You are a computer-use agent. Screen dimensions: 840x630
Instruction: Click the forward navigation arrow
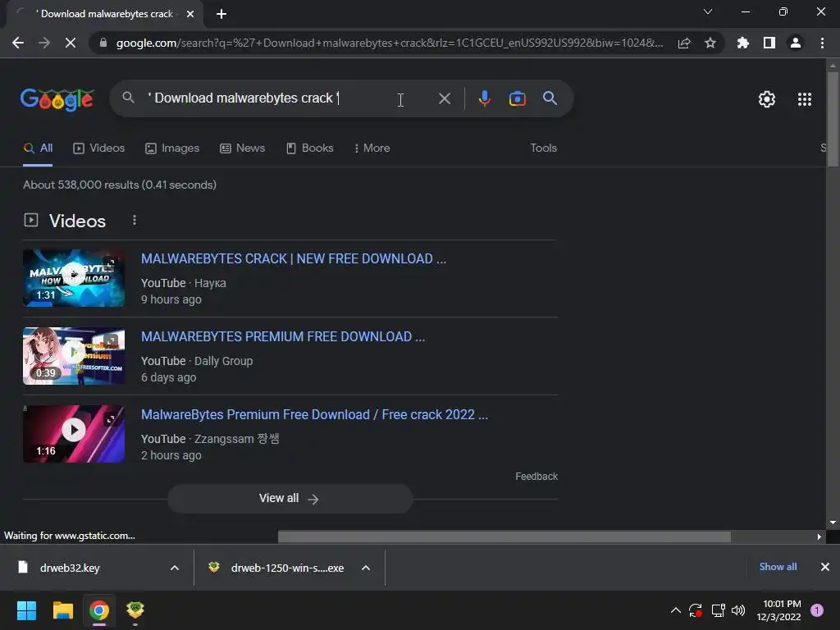pyautogui.click(x=44, y=43)
